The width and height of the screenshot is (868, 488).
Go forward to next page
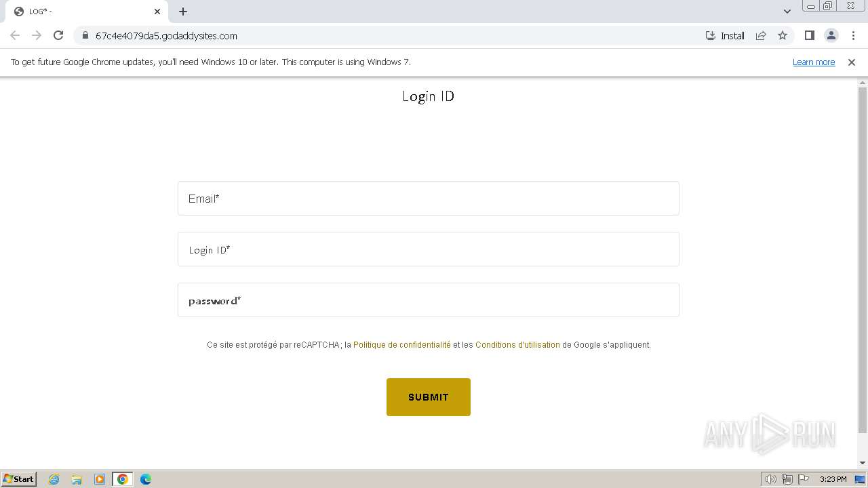tap(37, 35)
